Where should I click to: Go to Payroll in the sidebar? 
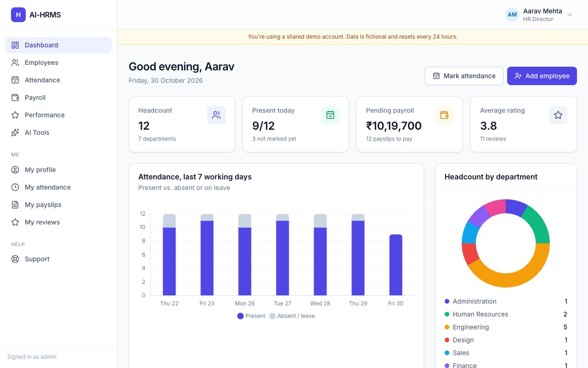58,98
